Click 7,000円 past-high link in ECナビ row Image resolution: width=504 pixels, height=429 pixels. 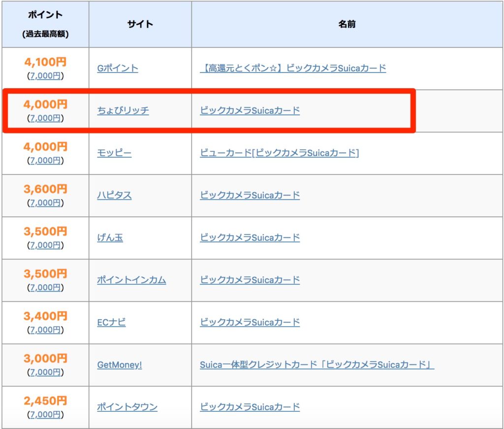(45, 330)
